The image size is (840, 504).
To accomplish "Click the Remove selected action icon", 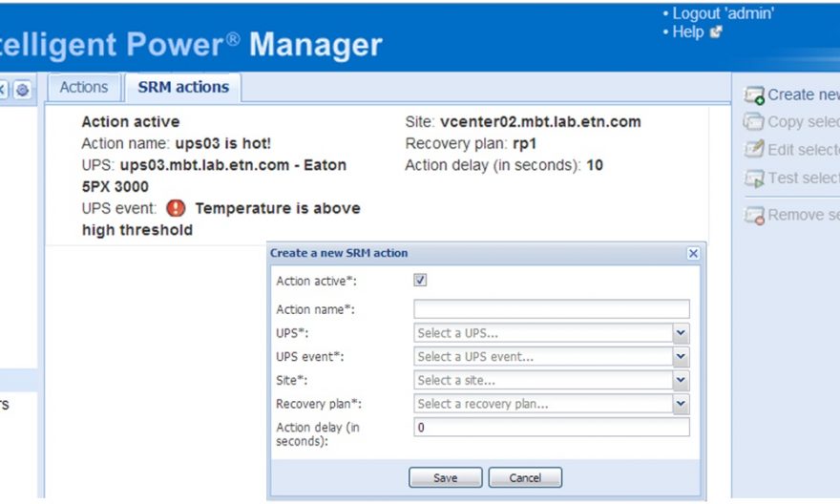I will [754, 216].
